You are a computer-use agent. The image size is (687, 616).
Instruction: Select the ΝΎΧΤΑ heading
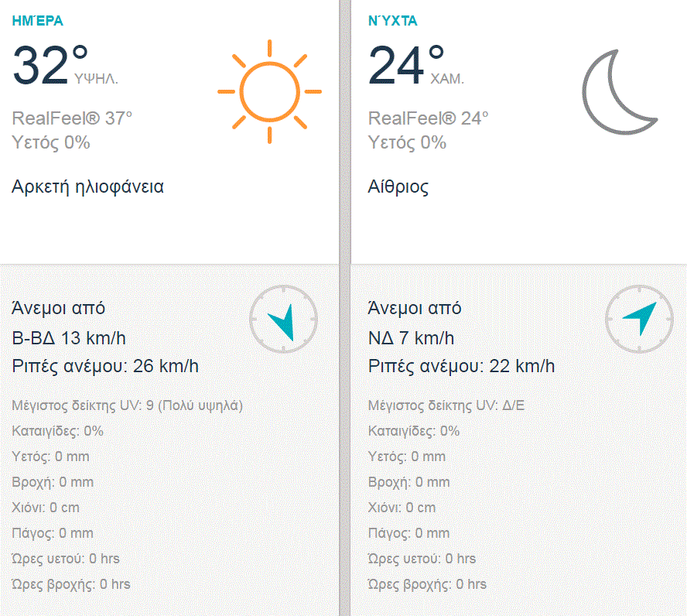393,21
